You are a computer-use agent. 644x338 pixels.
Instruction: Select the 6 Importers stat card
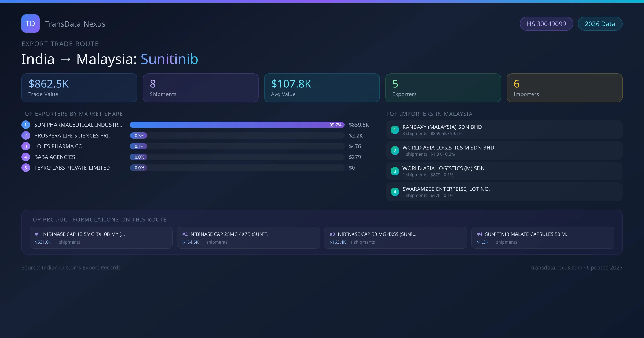[x=564, y=88]
